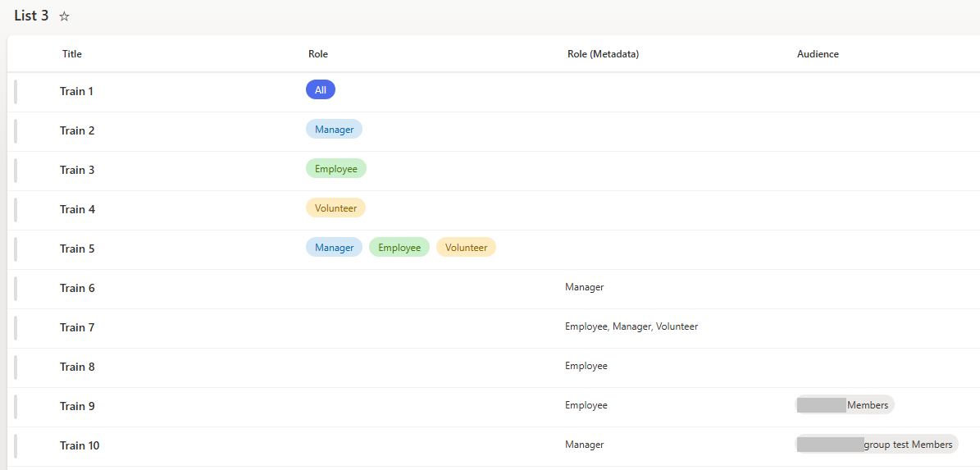The width and height of the screenshot is (980, 470).
Task: Select the Train 6 row handle
Action: [16, 288]
